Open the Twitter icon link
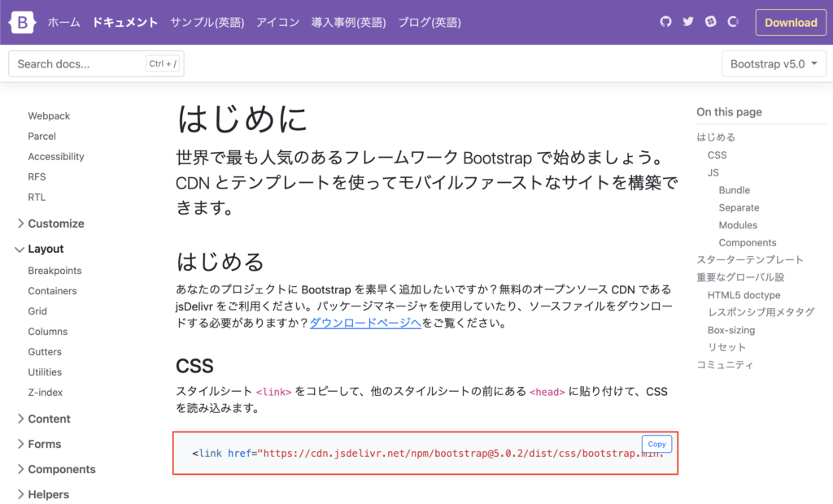This screenshot has height=504, width=833. (x=688, y=22)
